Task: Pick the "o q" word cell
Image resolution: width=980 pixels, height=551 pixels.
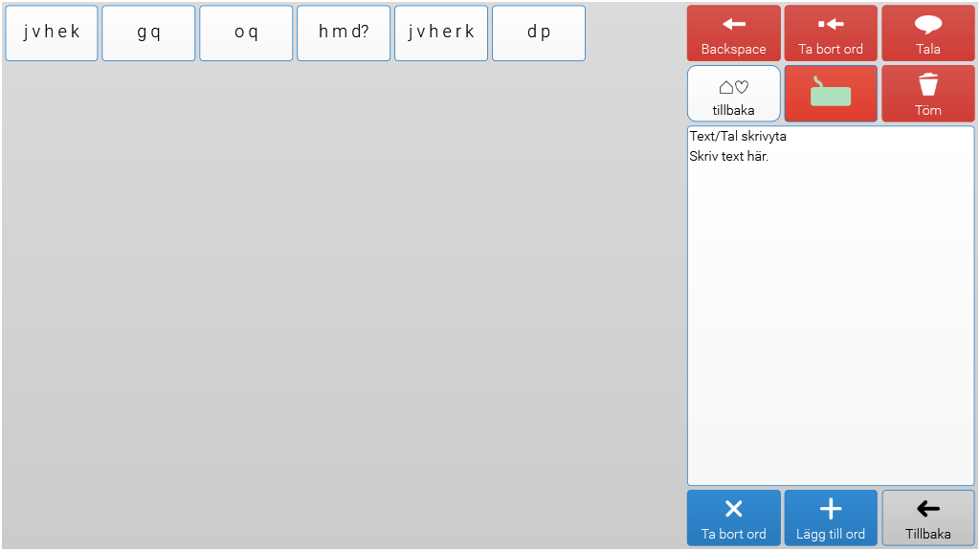Action: coord(246,33)
